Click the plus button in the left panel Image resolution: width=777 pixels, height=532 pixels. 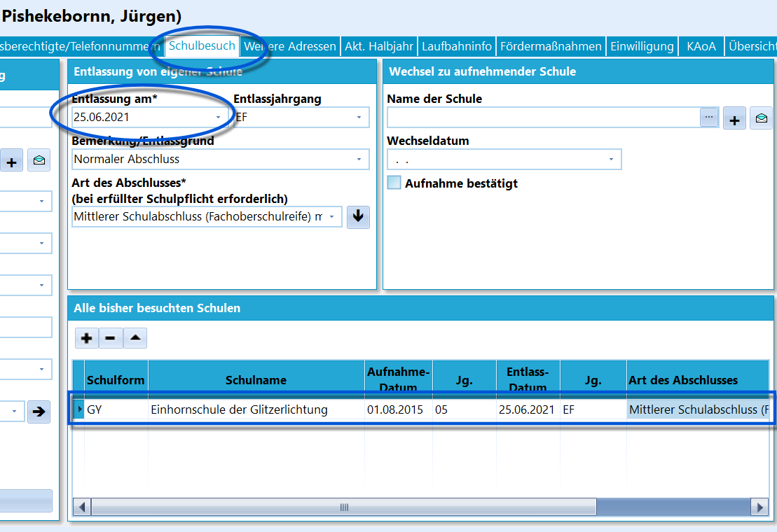[x=11, y=161]
